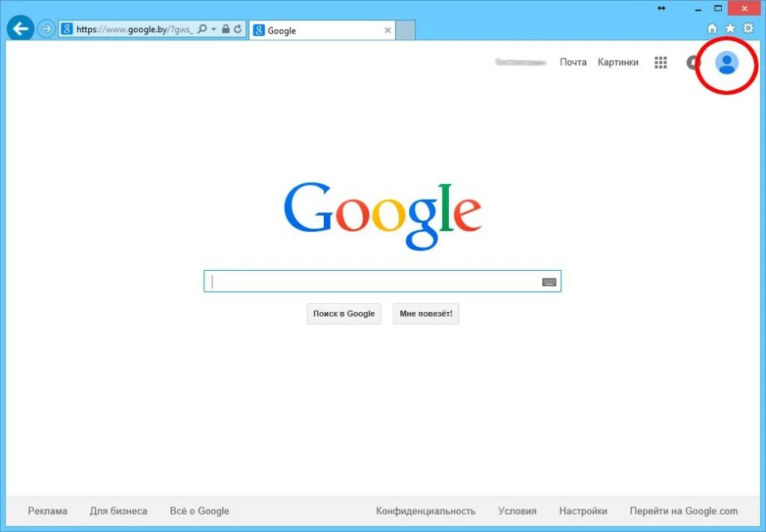This screenshot has height=532, width=766.
Task: Click the blurred username link
Action: point(521,63)
